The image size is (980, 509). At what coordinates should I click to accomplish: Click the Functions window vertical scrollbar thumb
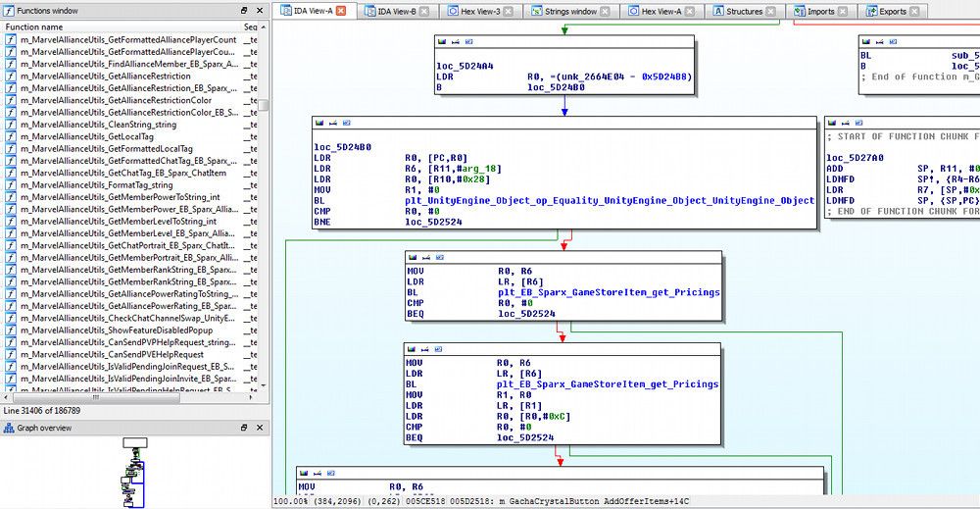pyautogui.click(x=265, y=105)
